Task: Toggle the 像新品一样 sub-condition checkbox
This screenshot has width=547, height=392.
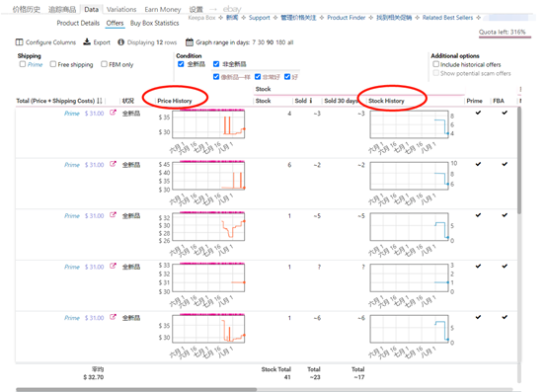Action: 216,77
